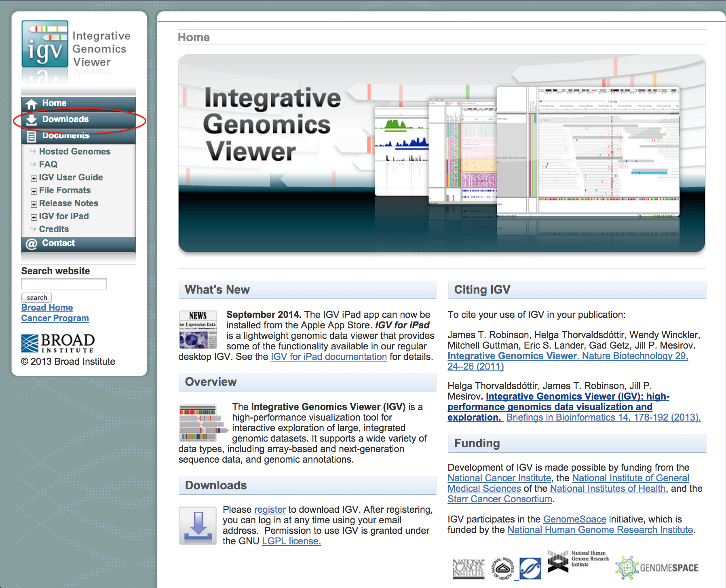This screenshot has width=726, height=588.
Task: Open the IGV for iPad documentation link
Action: [x=329, y=357]
